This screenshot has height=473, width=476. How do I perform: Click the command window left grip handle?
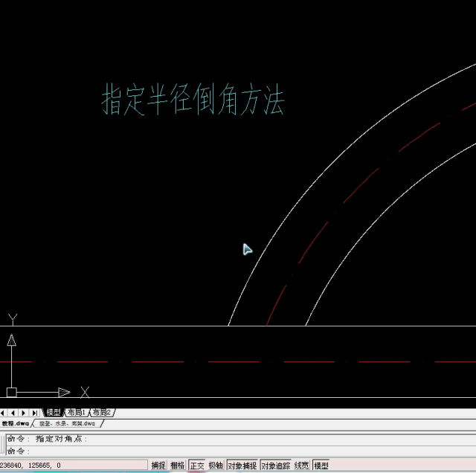tap(2, 444)
